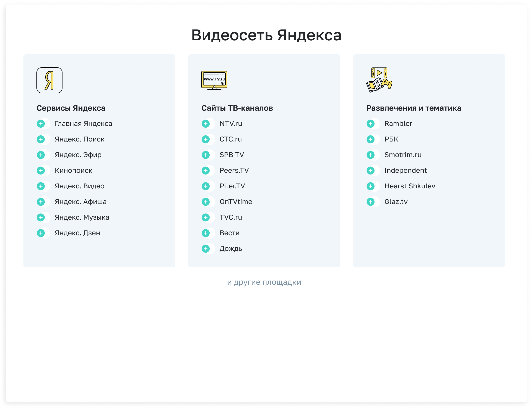The width and height of the screenshot is (532, 408).
Task: Select the TVC.ru list text
Action: (x=231, y=217)
